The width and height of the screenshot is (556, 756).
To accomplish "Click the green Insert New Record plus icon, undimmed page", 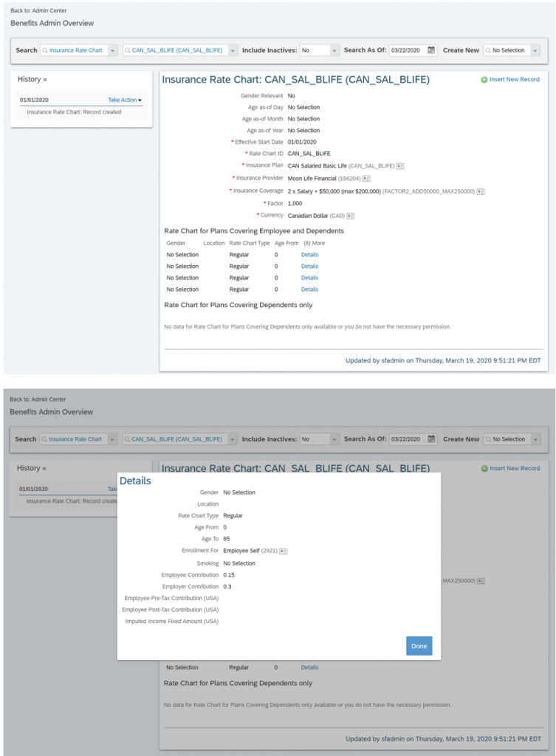I will [484, 80].
